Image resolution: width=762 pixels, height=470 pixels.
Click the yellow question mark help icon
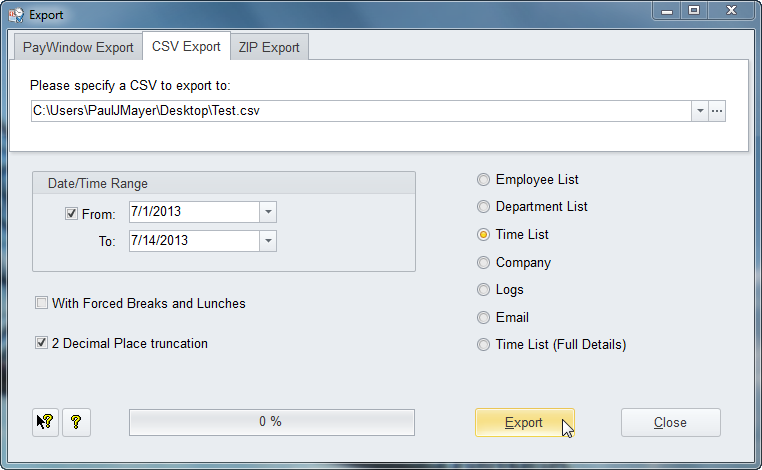pos(75,422)
